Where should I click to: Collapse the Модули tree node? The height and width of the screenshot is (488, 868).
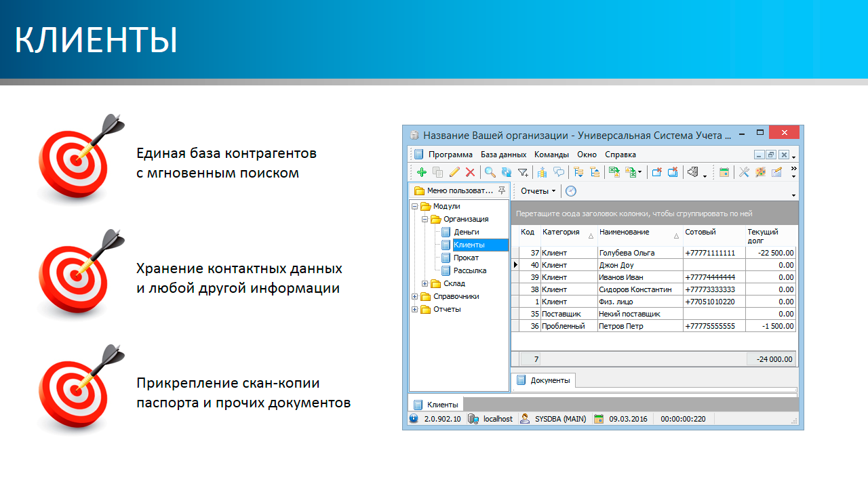pos(415,206)
